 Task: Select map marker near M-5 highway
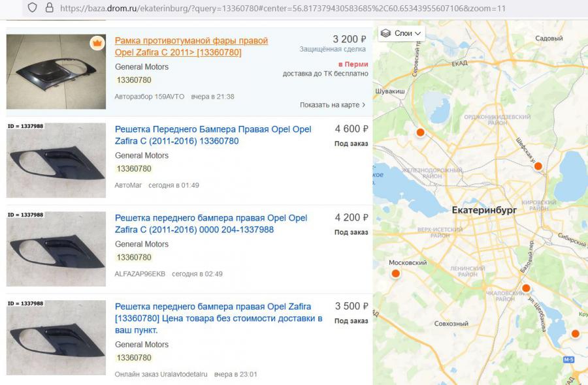[x=575, y=333]
